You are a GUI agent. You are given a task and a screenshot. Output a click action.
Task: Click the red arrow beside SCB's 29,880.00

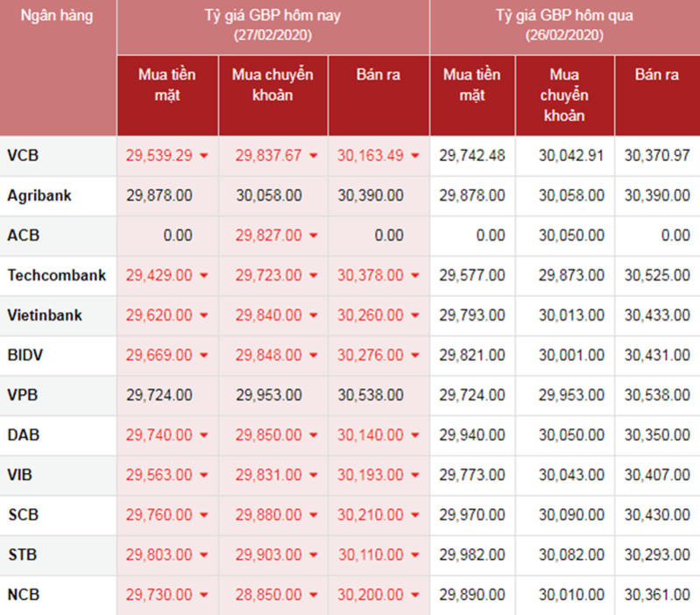314,516
